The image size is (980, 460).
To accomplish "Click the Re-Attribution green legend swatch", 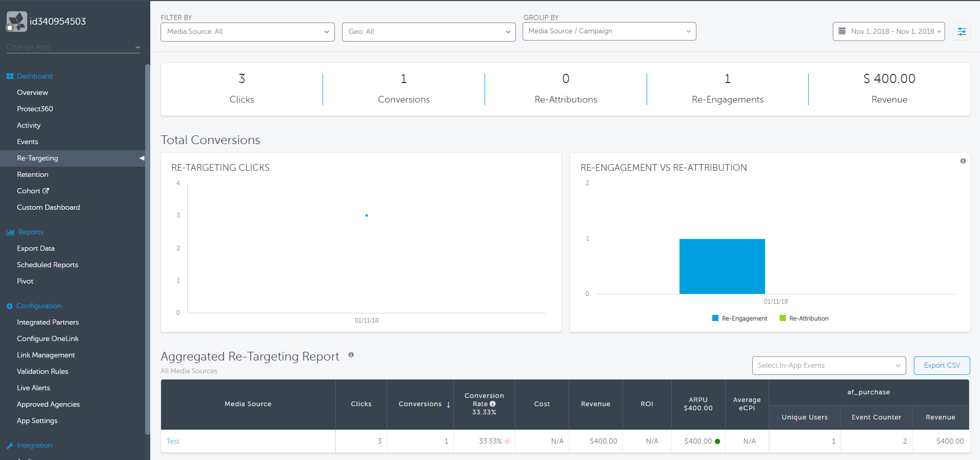I will [x=783, y=318].
